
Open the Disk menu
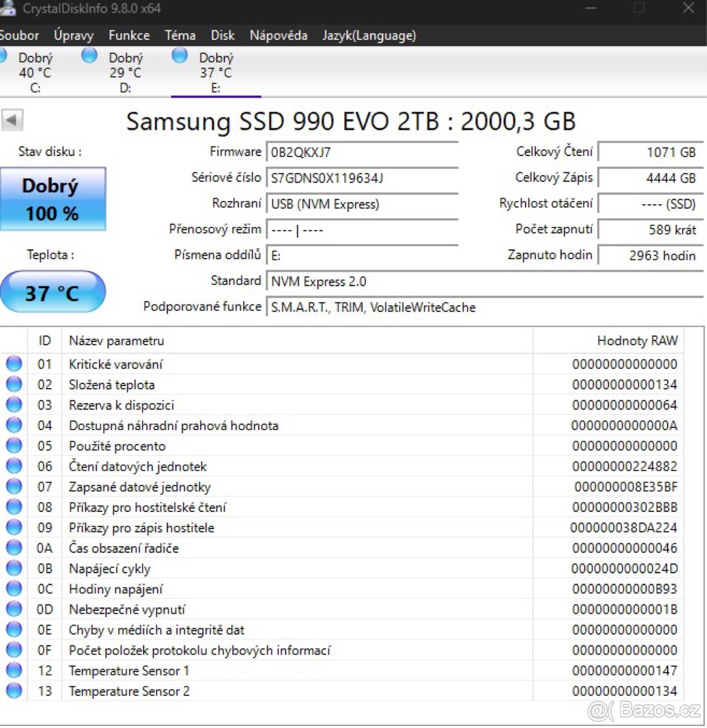[x=222, y=35]
